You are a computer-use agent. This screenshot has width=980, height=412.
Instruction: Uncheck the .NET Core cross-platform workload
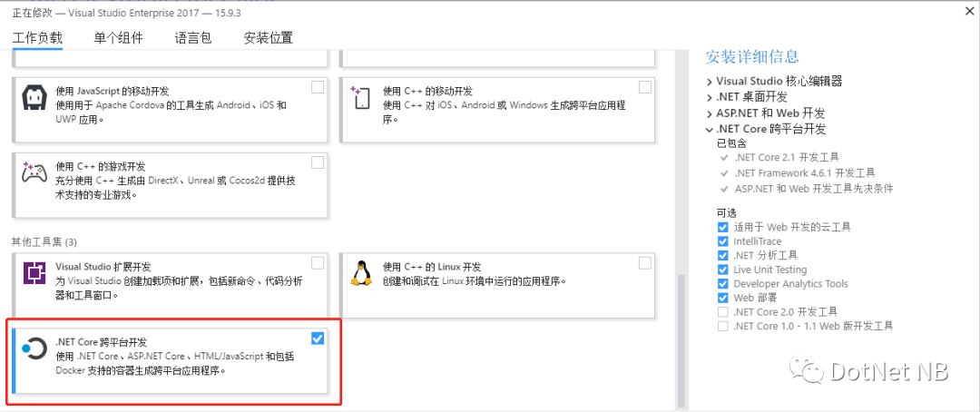(318, 338)
